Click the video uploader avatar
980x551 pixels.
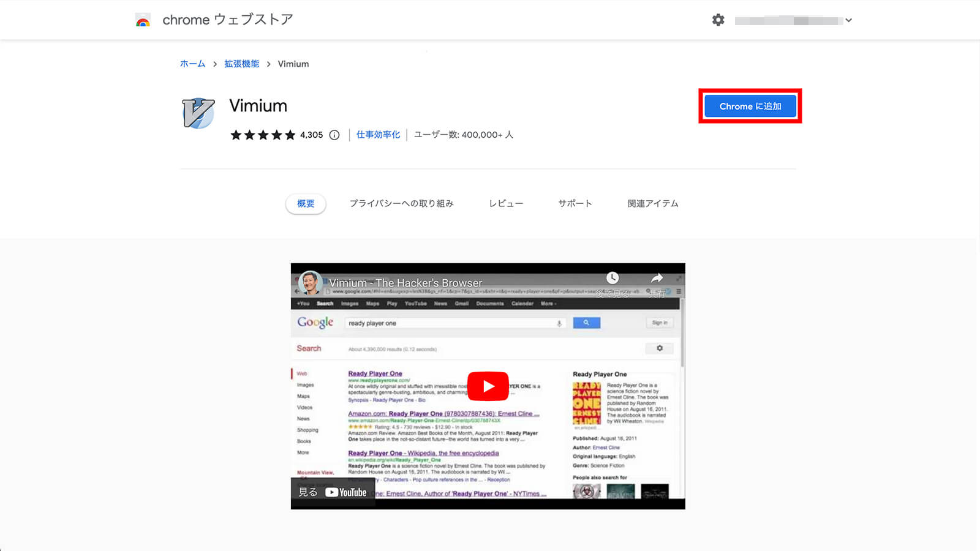coord(311,283)
